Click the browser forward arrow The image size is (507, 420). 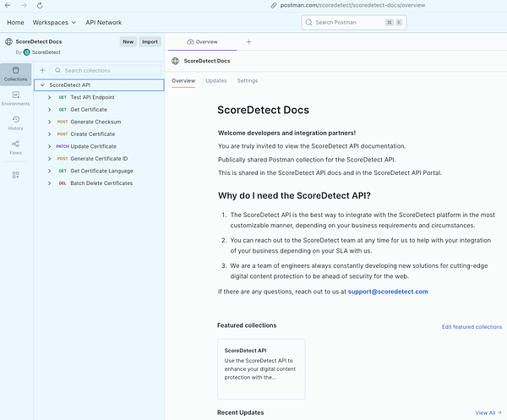click(x=24, y=5)
